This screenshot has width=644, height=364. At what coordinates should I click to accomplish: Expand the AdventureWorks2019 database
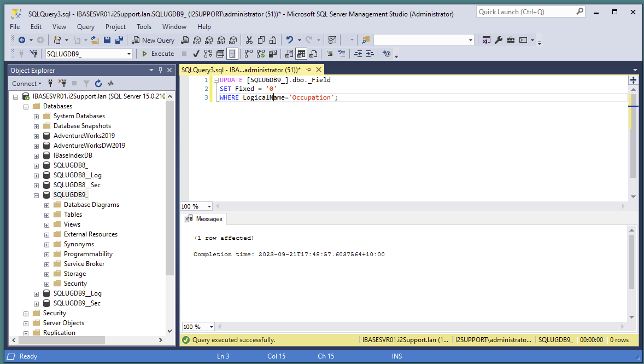click(36, 135)
